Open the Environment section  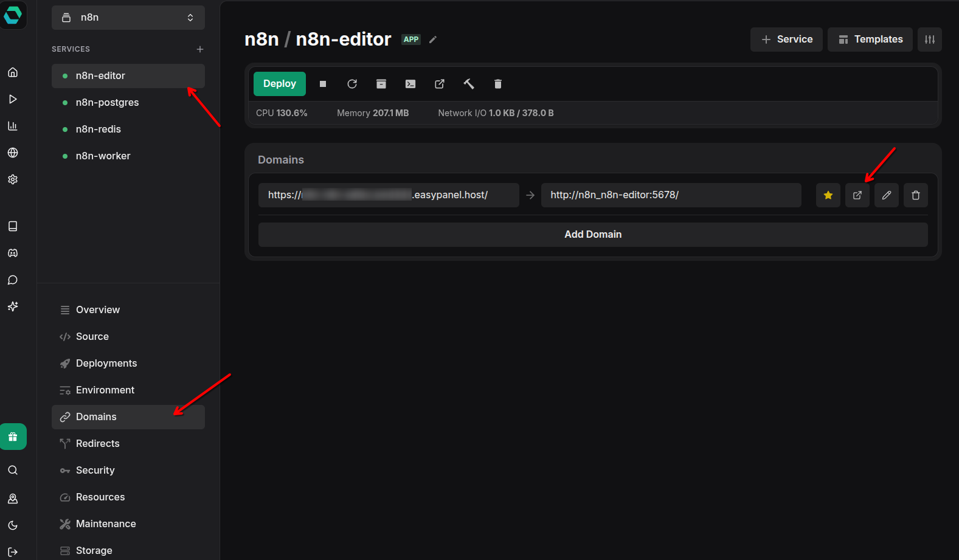coord(128,390)
